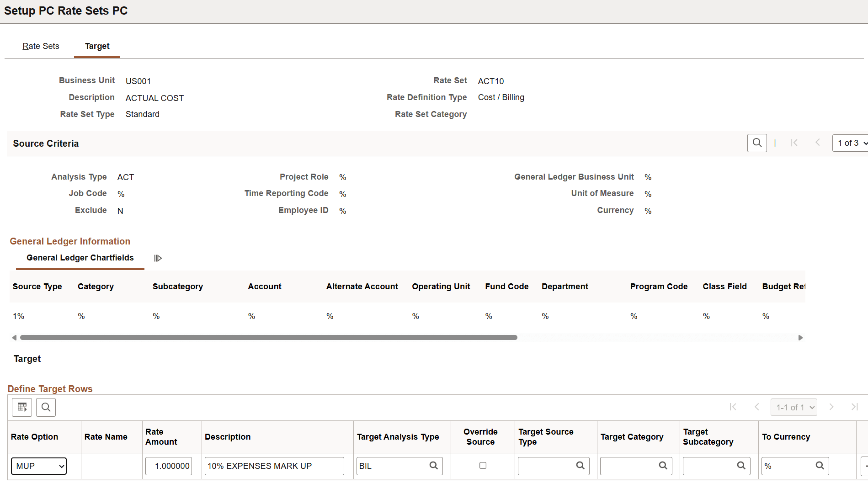This screenshot has height=494, width=868.
Task: Open the 1 of 3 record selector
Action: point(849,143)
